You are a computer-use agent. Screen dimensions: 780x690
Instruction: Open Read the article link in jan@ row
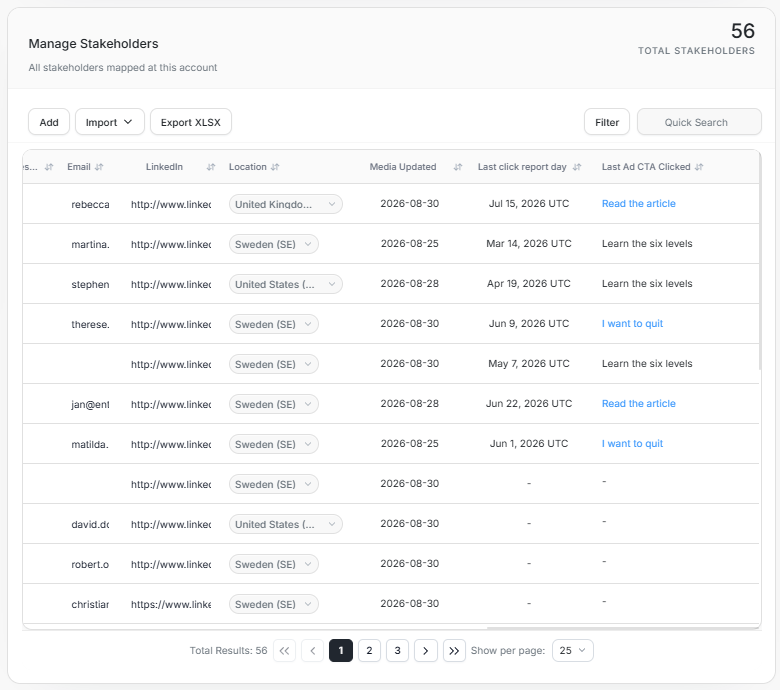point(639,403)
